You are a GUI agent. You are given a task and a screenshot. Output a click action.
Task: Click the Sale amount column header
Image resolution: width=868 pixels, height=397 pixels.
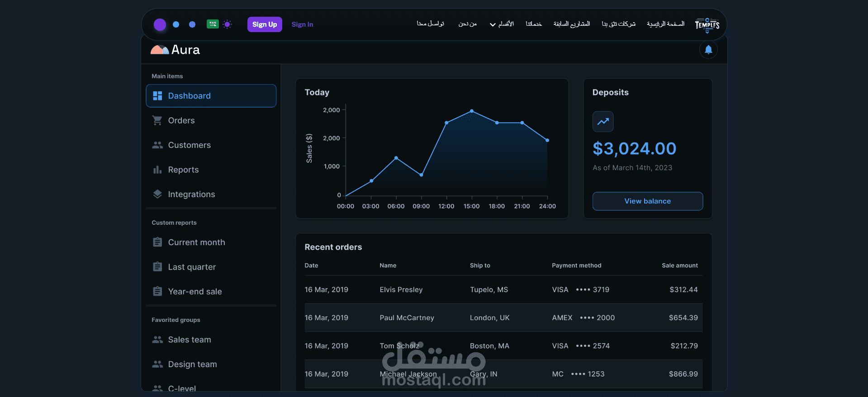pos(679,265)
